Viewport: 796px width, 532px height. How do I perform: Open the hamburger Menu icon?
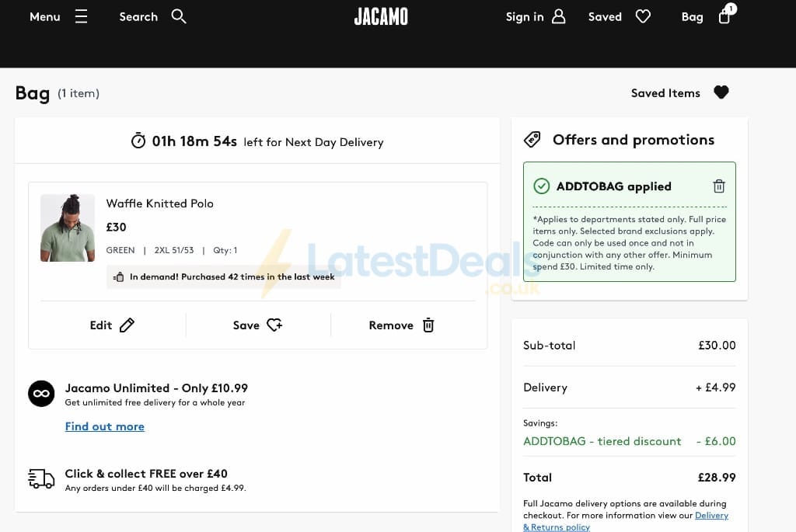click(x=81, y=17)
